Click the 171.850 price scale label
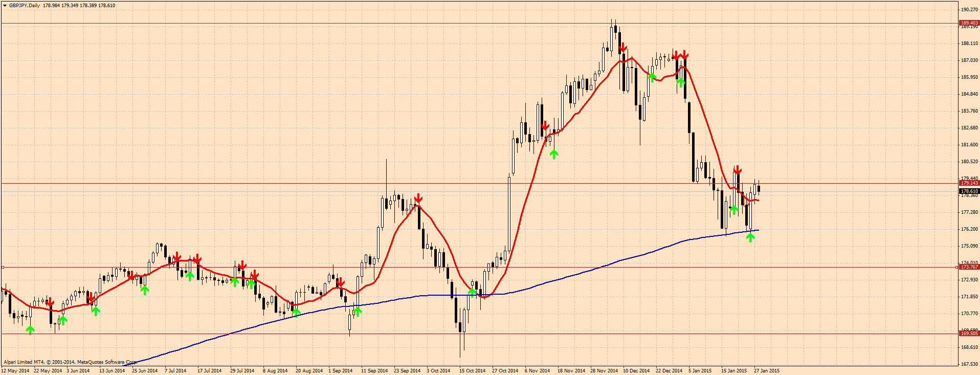Image resolution: width=980 pixels, height=375 pixels. 970,297
